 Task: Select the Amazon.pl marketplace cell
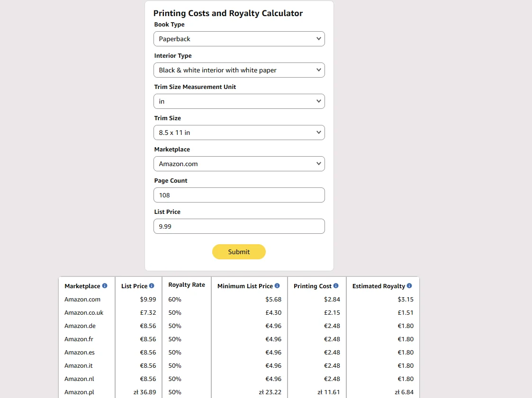79,392
